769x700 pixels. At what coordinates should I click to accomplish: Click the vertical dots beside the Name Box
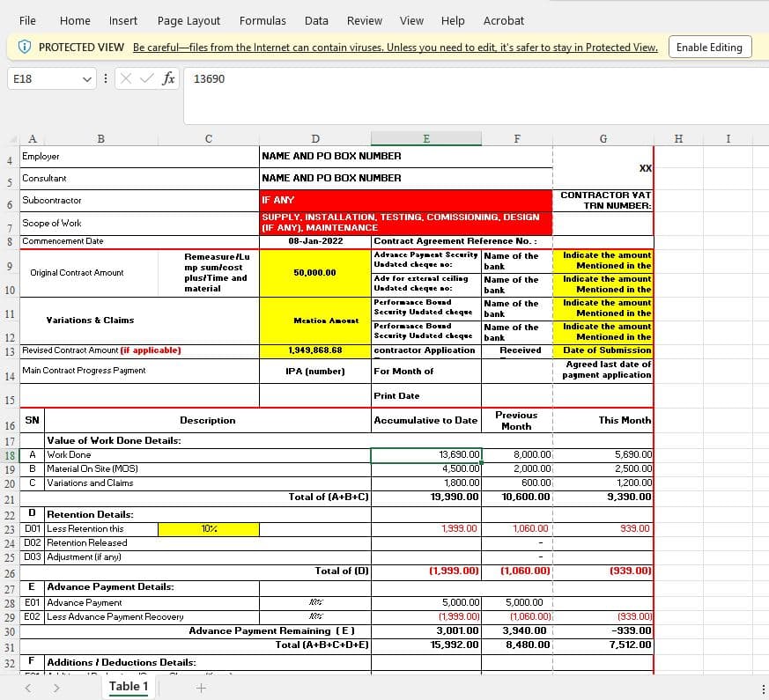[x=106, y=78]
